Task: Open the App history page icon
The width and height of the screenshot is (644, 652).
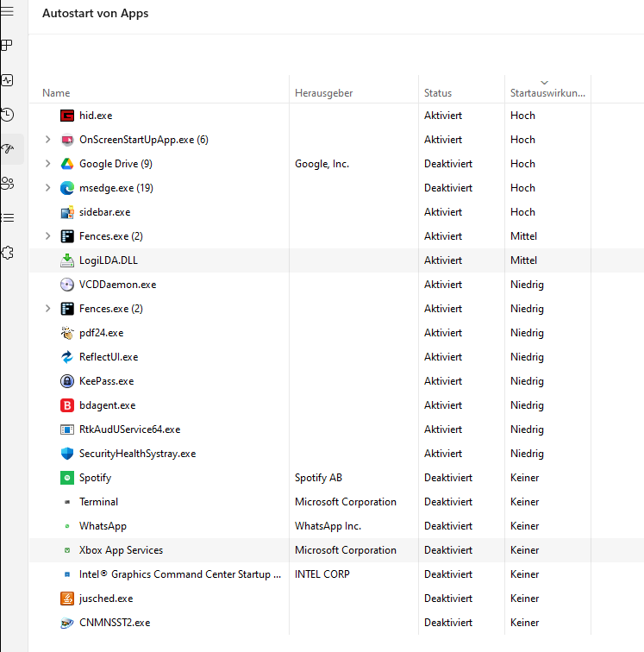Action: tap(7, 115)
